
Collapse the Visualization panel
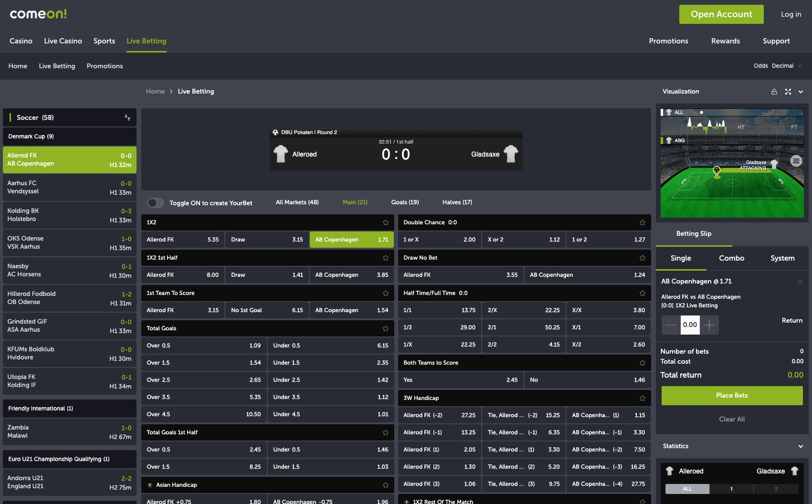coord(801,92)
